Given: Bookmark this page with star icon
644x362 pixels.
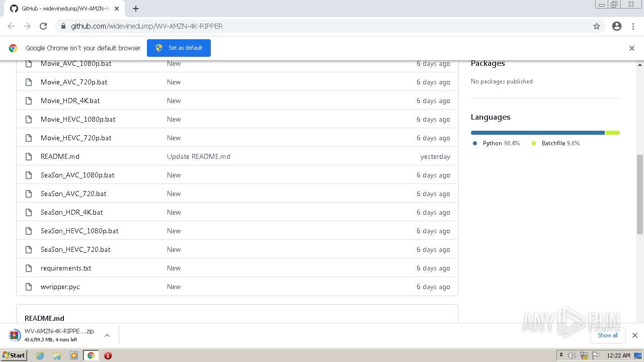Looking at the screenshot, I should pyautogui.click(x=597, y=26).
